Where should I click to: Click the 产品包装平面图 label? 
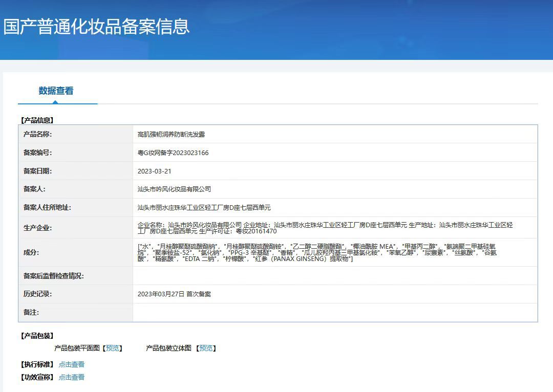click(77, 349)
